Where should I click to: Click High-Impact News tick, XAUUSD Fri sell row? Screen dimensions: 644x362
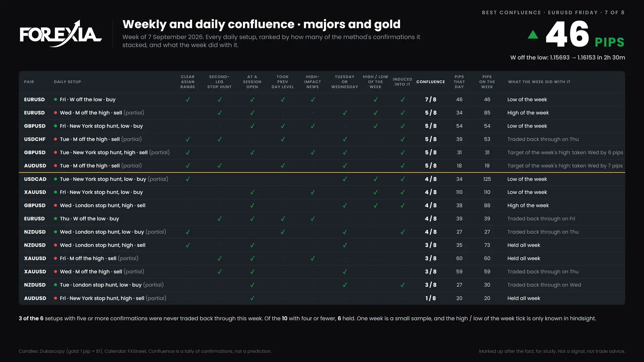pos(313,258)
